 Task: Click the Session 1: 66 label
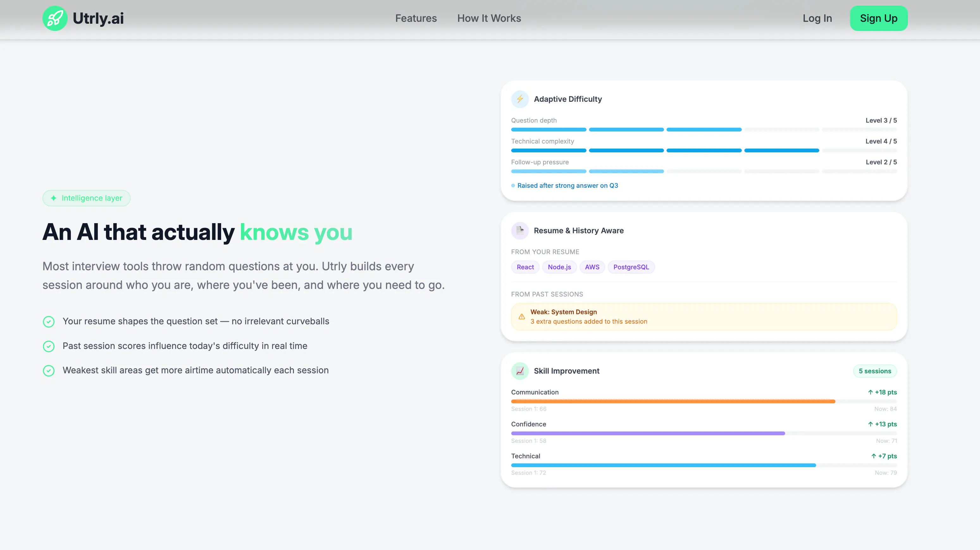[x=528, y=409]
